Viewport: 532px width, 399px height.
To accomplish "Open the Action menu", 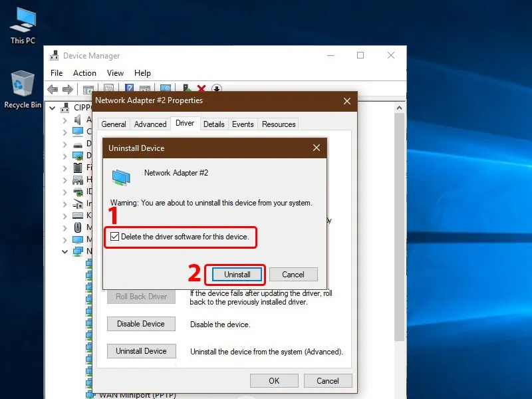I will [x=84, y=73].
